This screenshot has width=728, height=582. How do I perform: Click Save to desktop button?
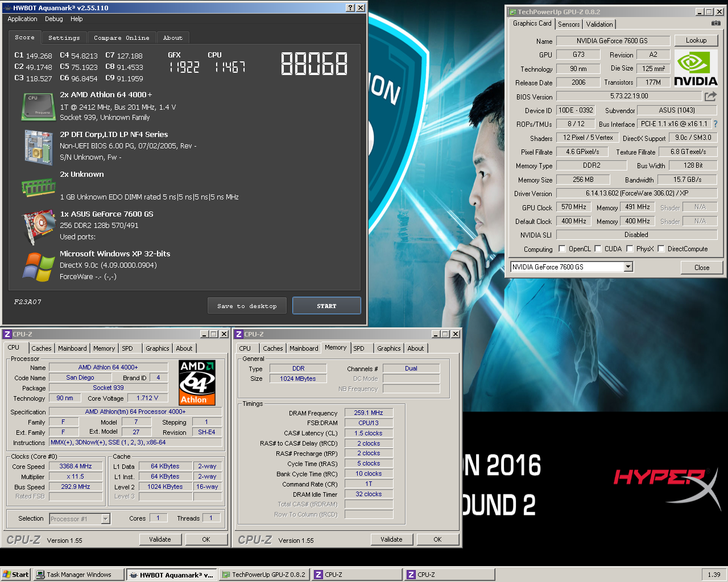[247, 306]
